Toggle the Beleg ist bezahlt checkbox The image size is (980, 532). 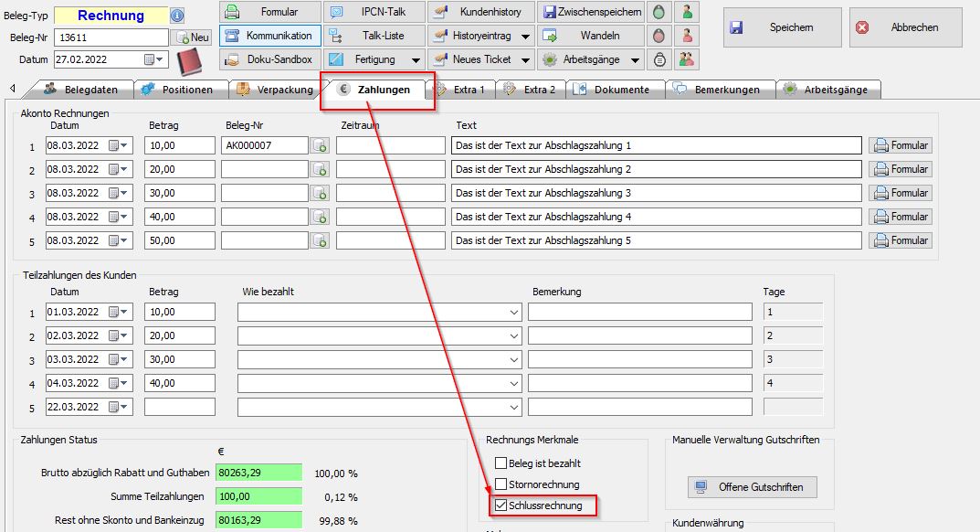click(x=501, y=463)
